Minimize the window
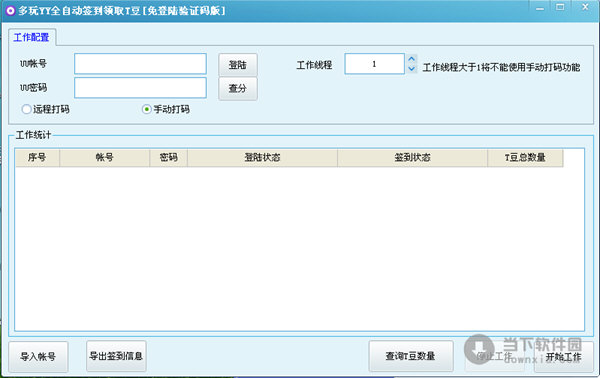This screenshot has height=378, width=600. [540, 8]
